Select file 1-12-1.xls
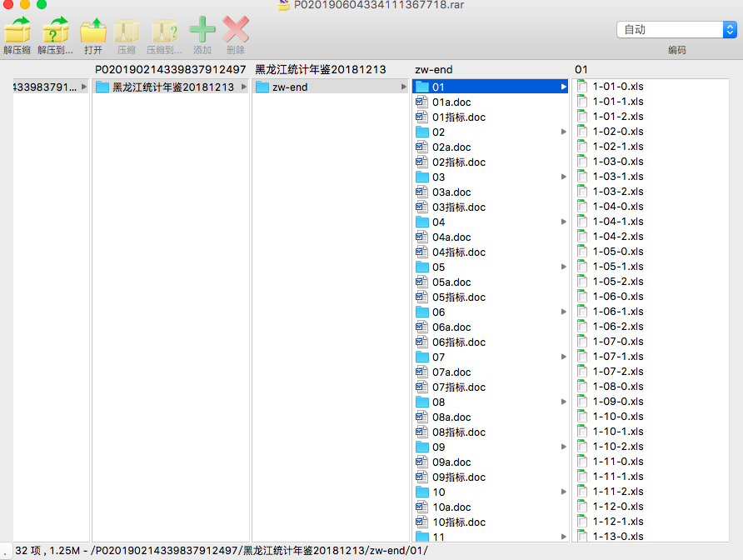Screen dimensions: 743x560 (650, 521)
